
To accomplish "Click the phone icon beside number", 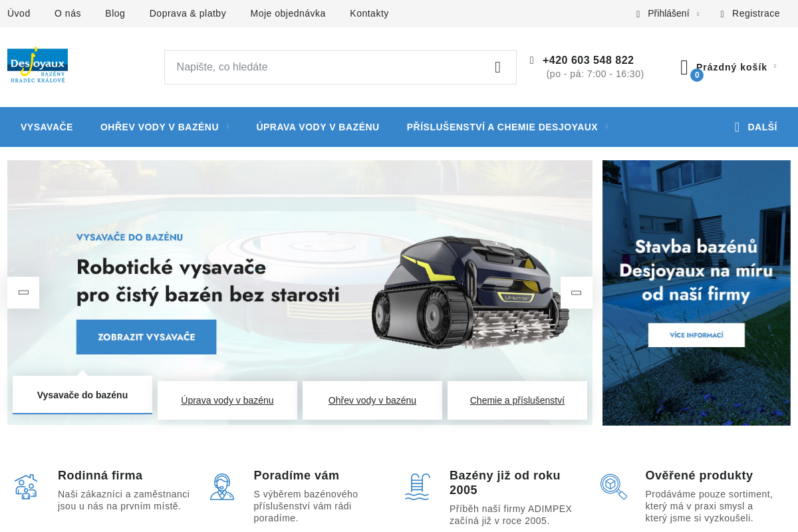I will (532, 60).
